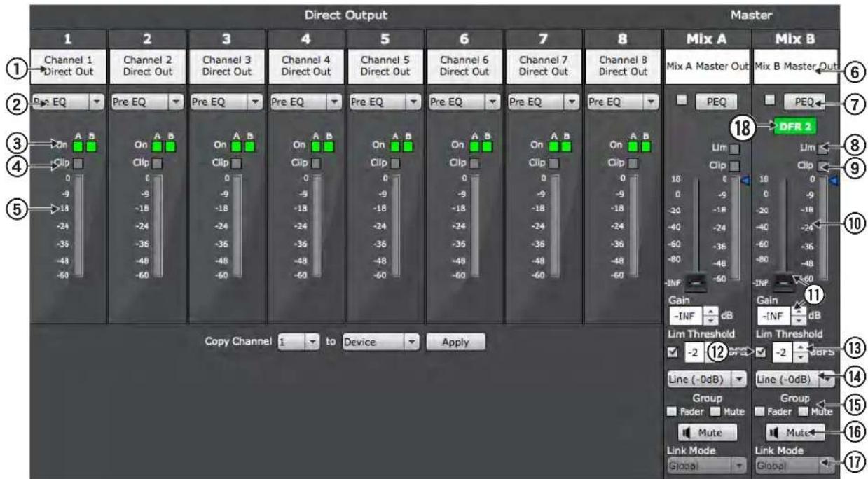Screen dimensions: 868x479
Task: Click Mix B blue limiter threshold triangle
Action: pyautogui.click(x=834, y=181)
